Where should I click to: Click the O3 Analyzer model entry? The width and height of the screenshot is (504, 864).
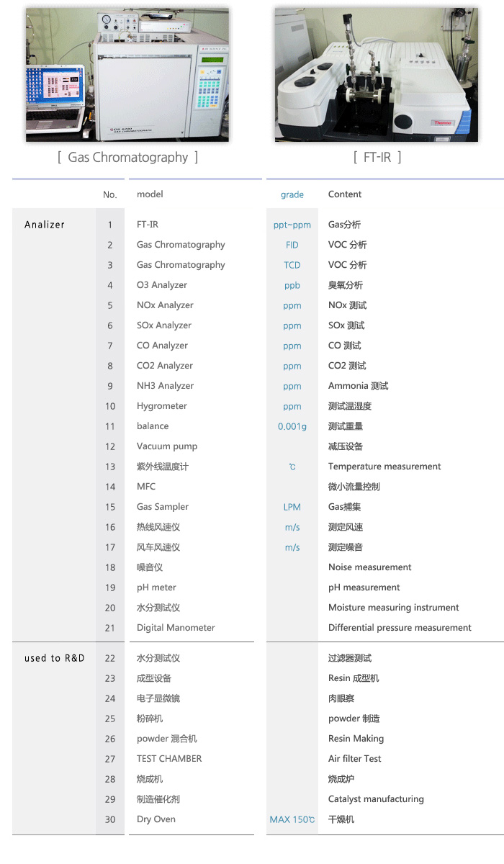coord(162,285)
